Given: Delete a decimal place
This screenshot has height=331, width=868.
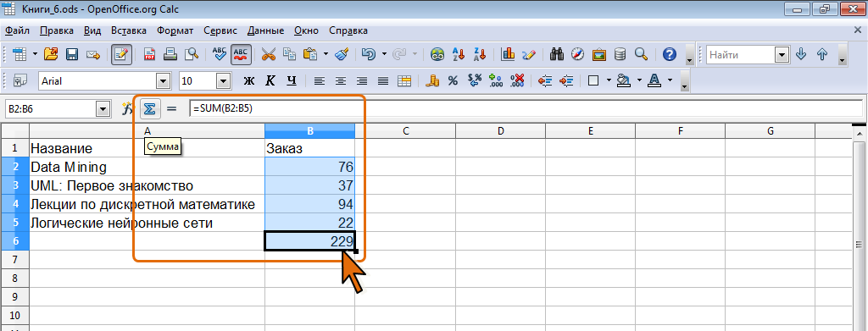Looking at the screenshot, I should coord(517,80).
